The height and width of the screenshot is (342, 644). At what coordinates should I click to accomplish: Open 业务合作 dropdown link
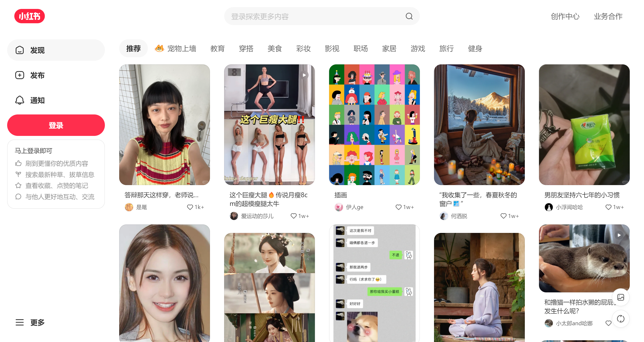click(608, 16)
